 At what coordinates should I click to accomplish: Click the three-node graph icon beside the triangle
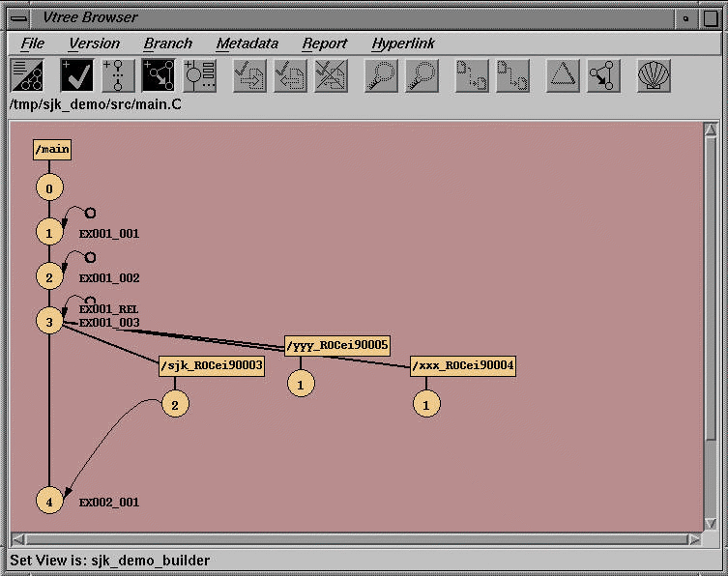(x=603, y=75)
